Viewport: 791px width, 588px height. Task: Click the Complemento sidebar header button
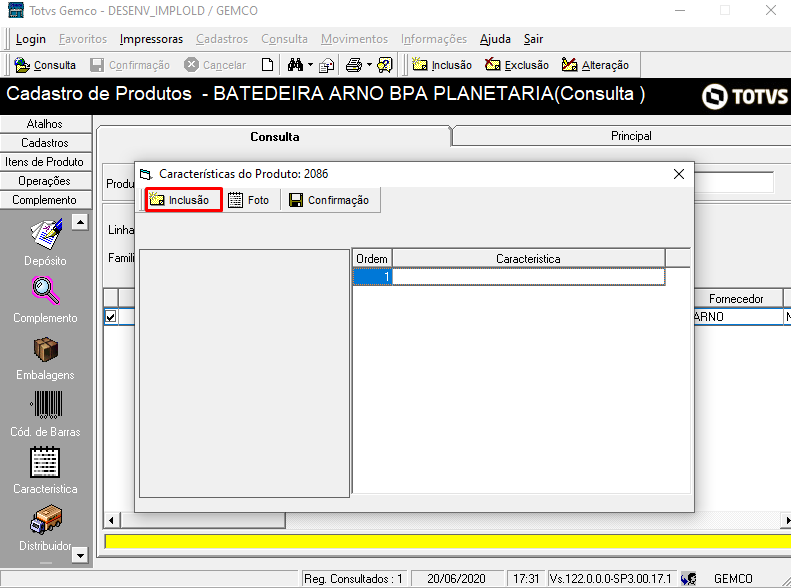[x=45, y=200]
